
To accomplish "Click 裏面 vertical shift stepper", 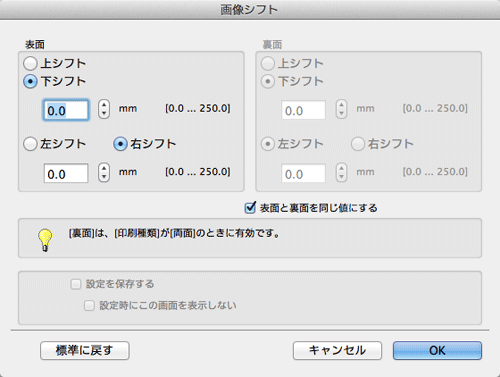I will pyautogui.click(x=341, y=109).
